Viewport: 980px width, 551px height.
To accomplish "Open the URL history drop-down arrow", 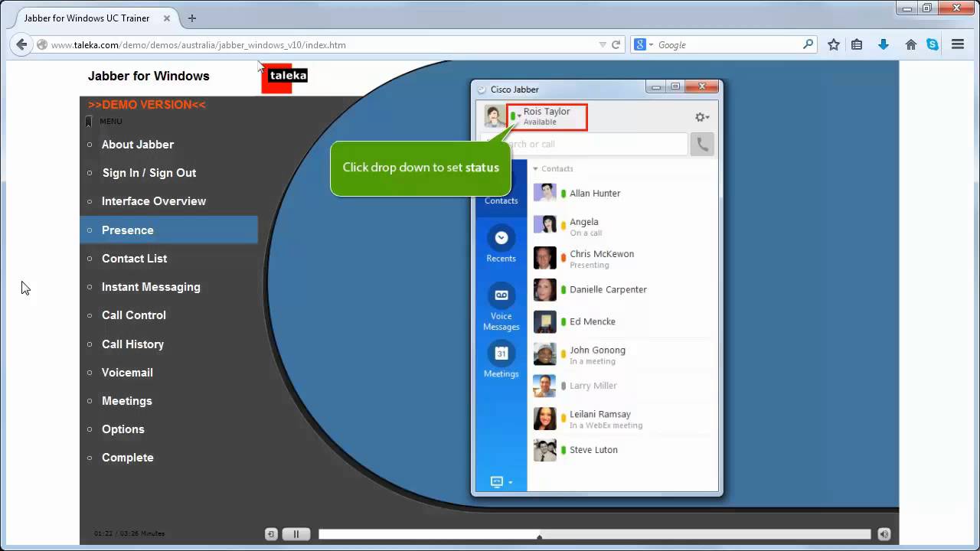I will coord(603,45).
